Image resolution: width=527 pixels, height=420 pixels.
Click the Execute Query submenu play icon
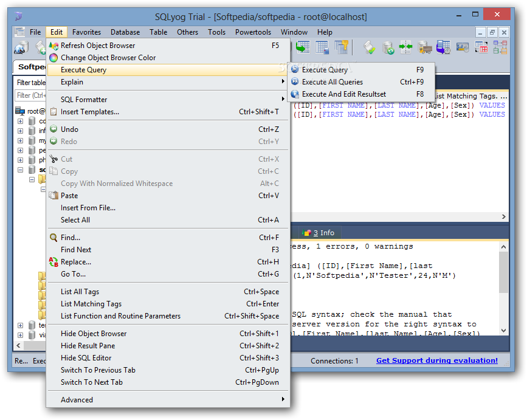coord(295,69)
